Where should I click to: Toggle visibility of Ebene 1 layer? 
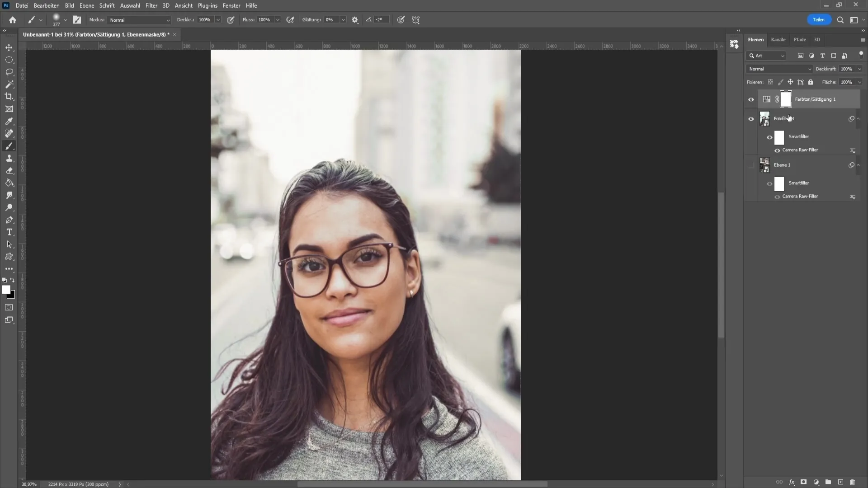point(751,164)
